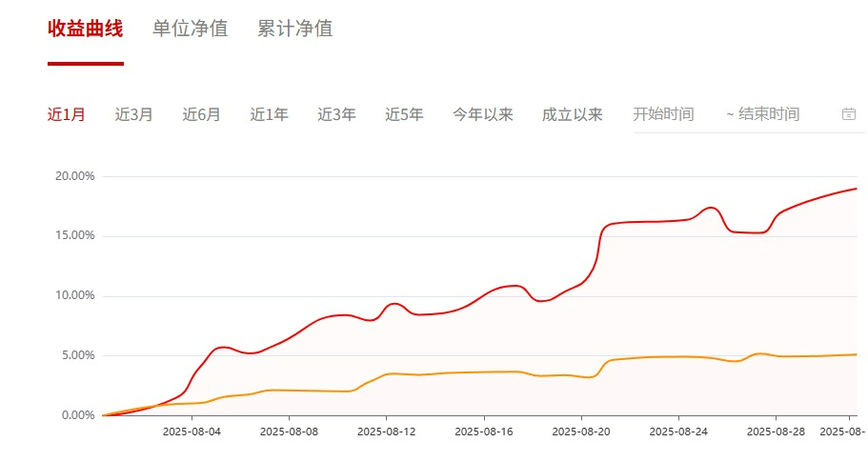This screenshot has width=868, height=462.
Task: Switch to the 单位净值 tab
Action: pyautogui.click(x=190, y=29)
